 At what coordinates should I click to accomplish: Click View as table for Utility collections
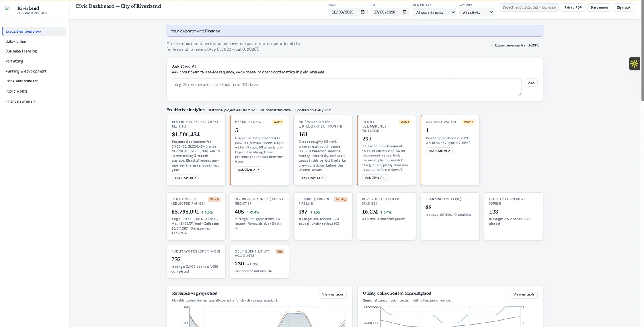pyautogui.click(x=524, y=294)
